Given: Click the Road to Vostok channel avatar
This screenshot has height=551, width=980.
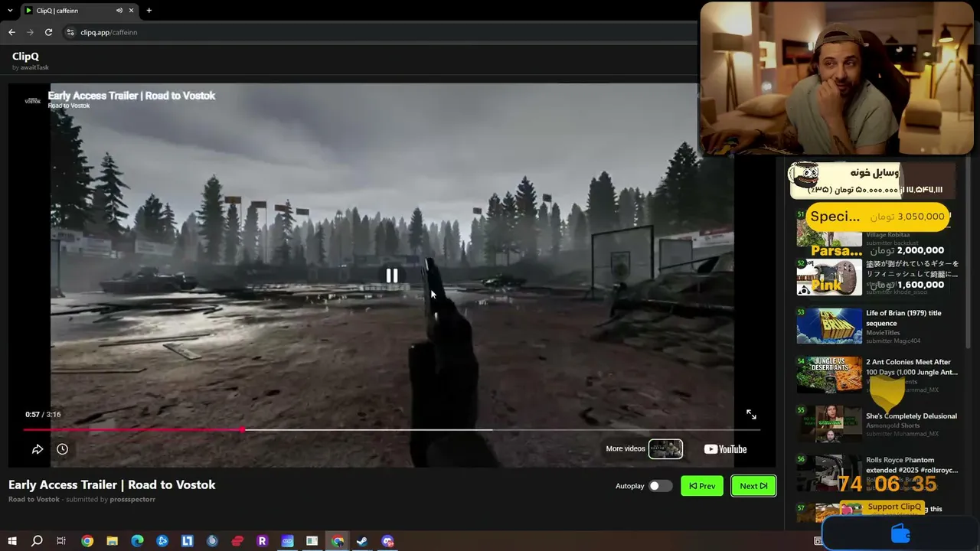Looking at the screenshot, I should 33,100.
